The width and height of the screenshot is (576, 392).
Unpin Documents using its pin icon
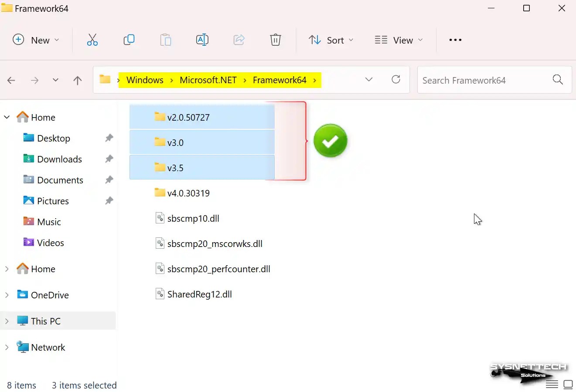[109, 180]
